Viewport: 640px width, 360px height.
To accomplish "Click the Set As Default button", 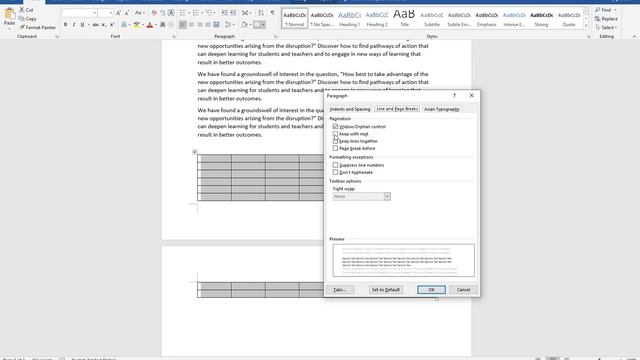I will tap(386, 290).
